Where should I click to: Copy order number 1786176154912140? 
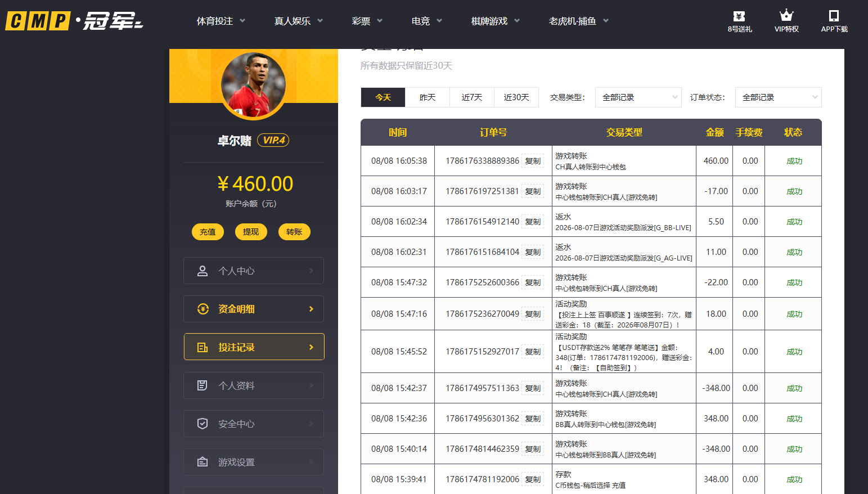pos(533,222)
